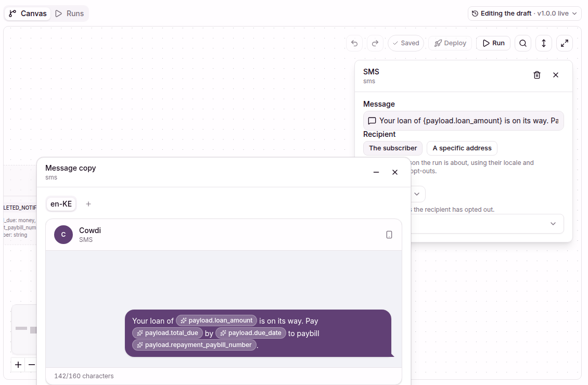Click the SMS message bubble text
The width and height of the screenshot is (588, 385).
[x=258, y=333]
